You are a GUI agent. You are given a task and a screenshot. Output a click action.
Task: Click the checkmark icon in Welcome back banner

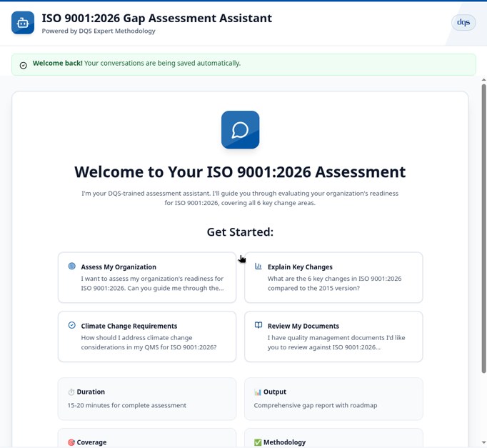click(24, 65)
